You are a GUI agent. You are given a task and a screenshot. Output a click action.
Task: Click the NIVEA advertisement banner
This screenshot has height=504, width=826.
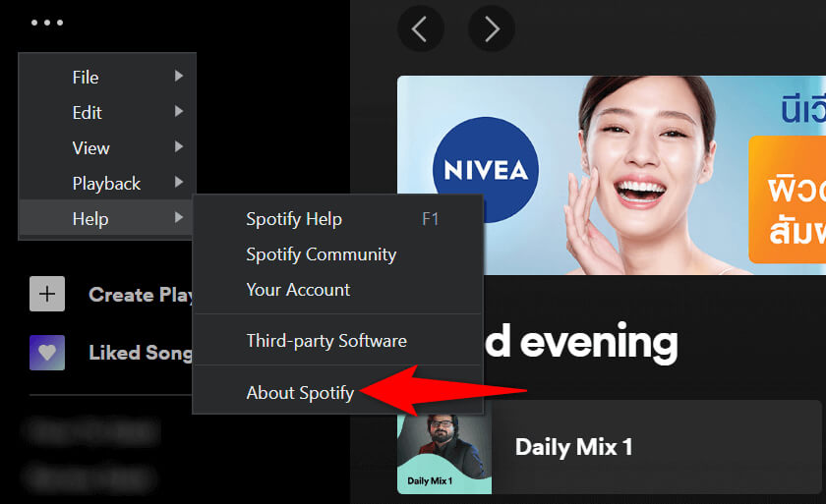pyautogui.click(x=611, y=175)
